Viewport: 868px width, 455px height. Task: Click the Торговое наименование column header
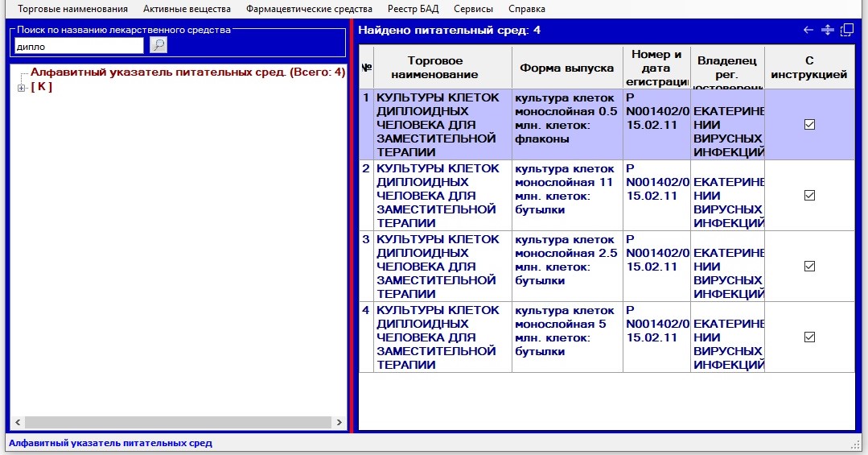click(442, 68)
